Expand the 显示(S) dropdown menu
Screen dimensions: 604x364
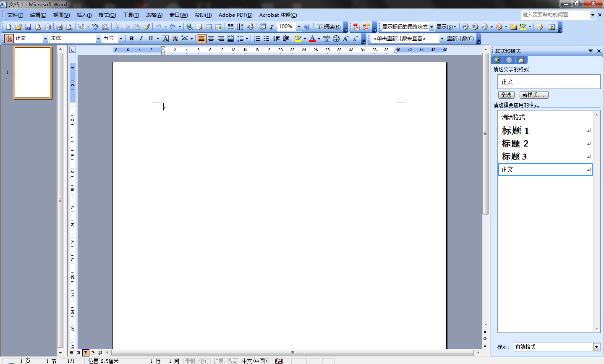pyautogui.click(x=446, y=27)
